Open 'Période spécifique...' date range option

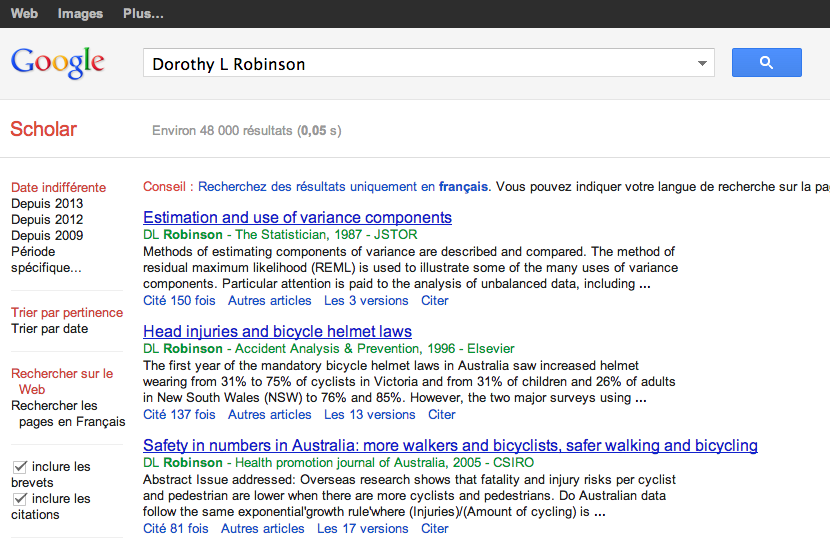[x=46, y=259]
